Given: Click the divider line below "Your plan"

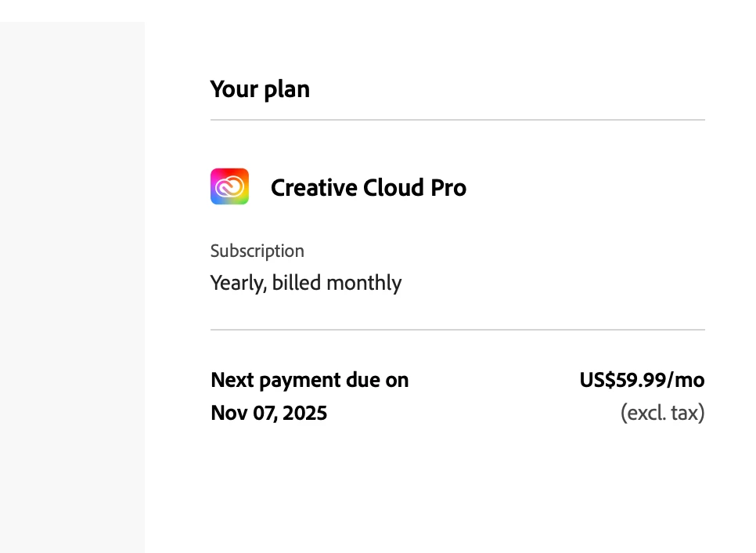Looking at the screenshot, I should pyautogui.click(x=457, y=120).
